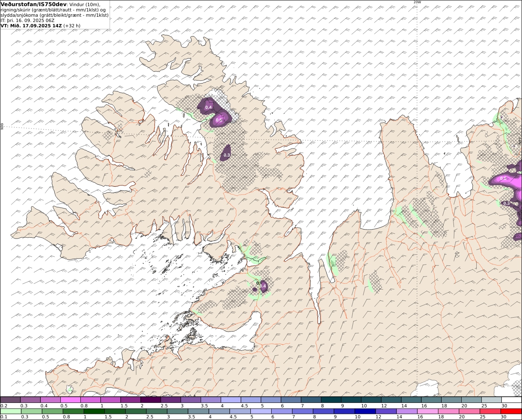This screenshot has height=420, width=522.
Task: Click the '0.2' label under the snow scale
Action: click(x=4, y=406)
